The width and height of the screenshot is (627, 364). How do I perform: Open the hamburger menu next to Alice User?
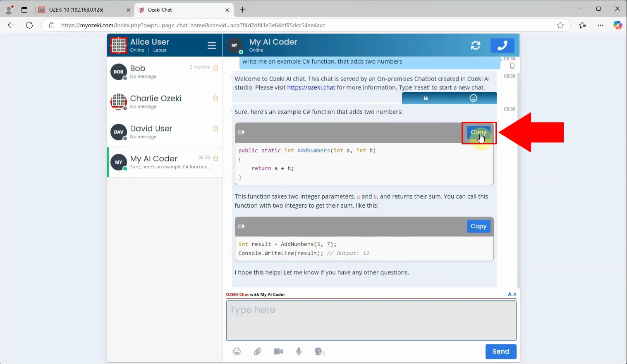point(212,45)
